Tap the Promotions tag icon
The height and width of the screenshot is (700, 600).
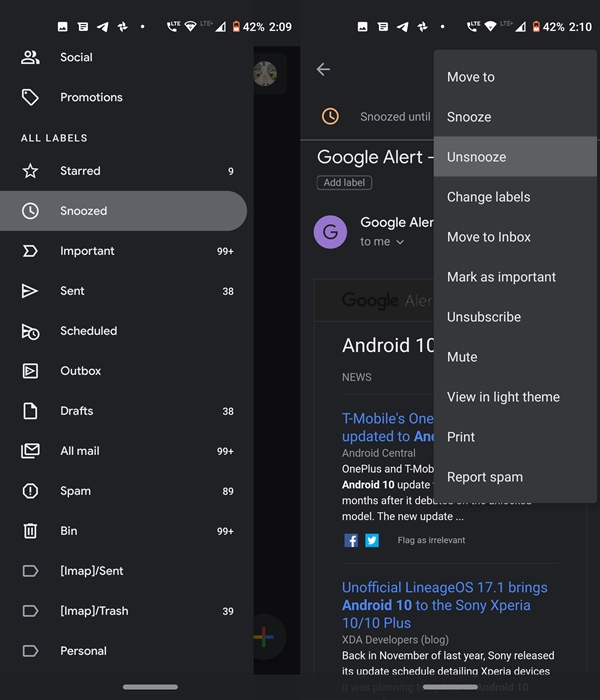point(30,97)
